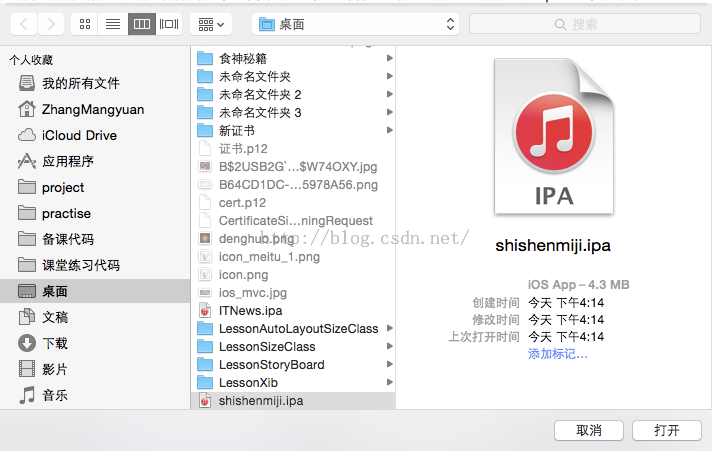Open the item arrangement dropdown

point(211,24)
